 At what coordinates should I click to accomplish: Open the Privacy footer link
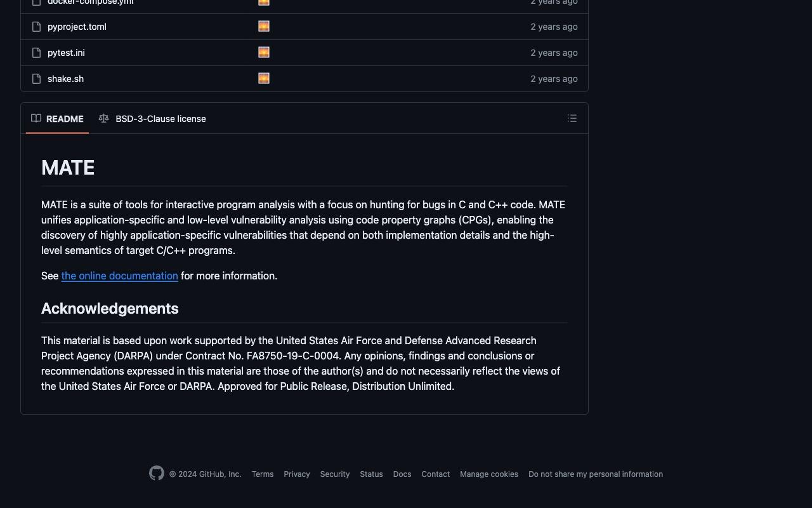297,474
